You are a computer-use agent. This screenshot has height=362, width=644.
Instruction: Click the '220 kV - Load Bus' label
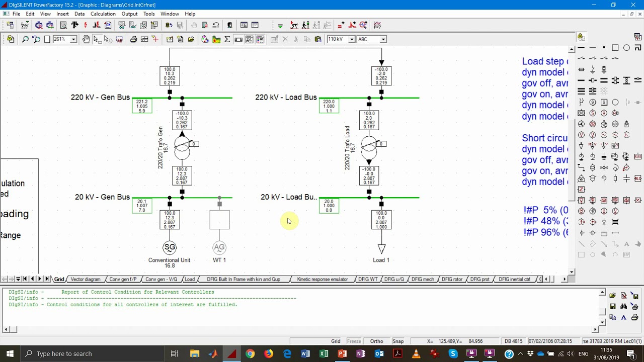pos(286,97)
